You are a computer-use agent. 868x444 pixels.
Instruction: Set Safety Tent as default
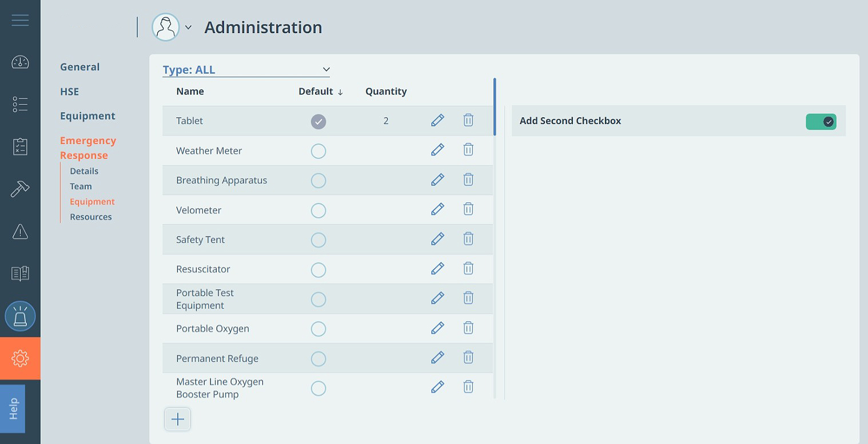(318, 240)
